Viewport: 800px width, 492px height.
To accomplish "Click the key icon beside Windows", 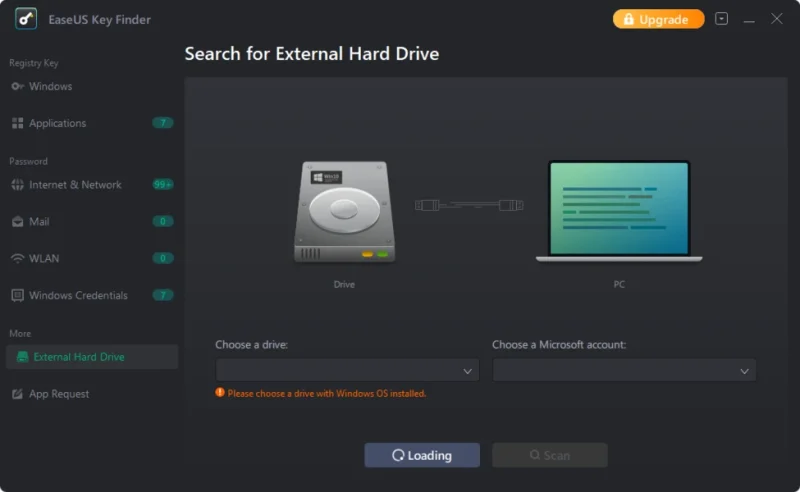I will [x=17, y=86].
